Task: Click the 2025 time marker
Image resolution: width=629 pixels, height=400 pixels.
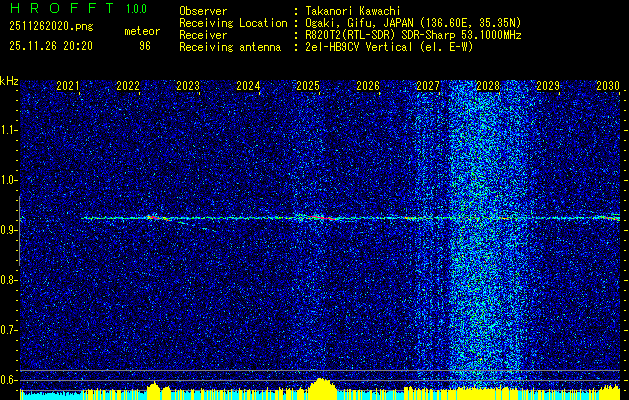Action: pos(308,86)
